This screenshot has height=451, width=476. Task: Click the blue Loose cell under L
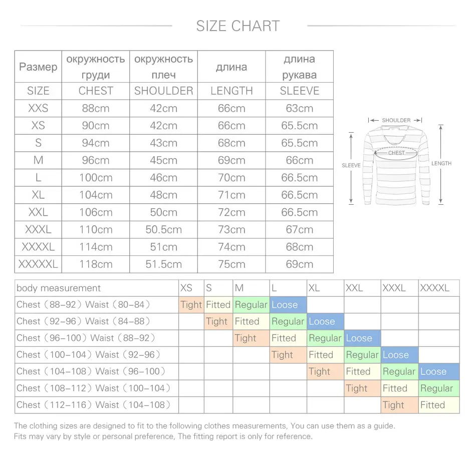click(x=288, y=304)
